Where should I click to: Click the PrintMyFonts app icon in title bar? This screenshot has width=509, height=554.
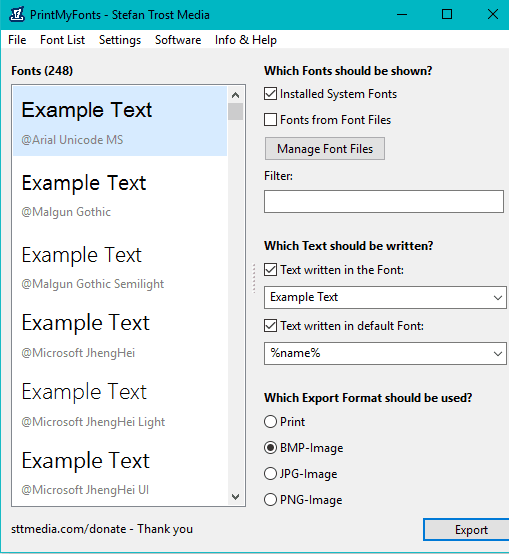coord(17,14)
